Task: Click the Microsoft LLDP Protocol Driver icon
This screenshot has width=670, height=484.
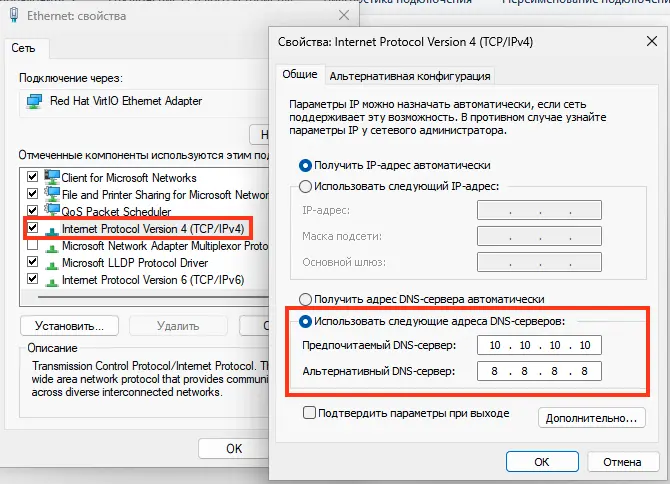Action: [x=52, y=265]
